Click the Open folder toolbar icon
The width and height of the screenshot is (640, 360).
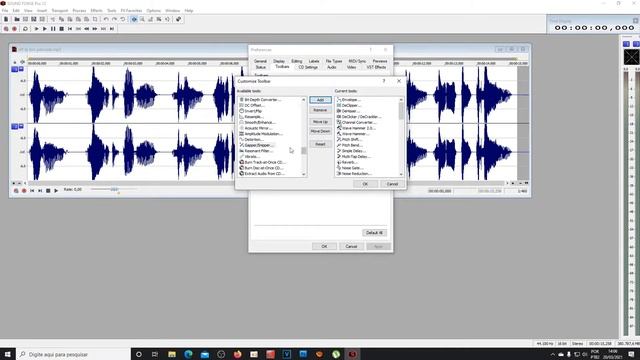[17, 19]
